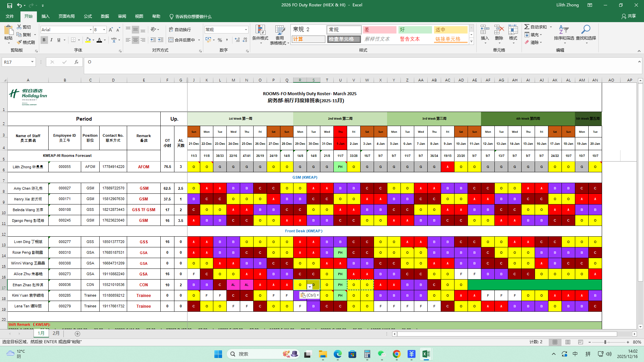Expand the number format combo box

click(246, 30)
